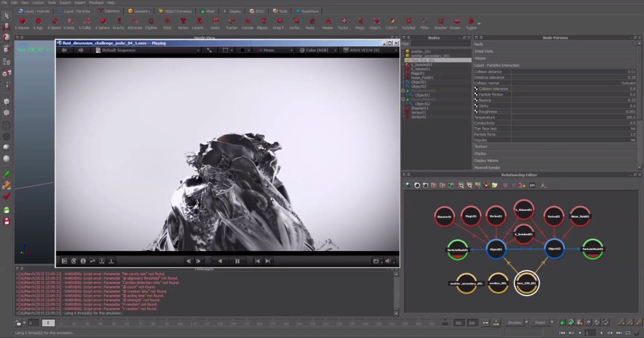This screenshot has height=338, width=644.
Task: Toggle the Bounce texture checker
Action: [476, 100]
